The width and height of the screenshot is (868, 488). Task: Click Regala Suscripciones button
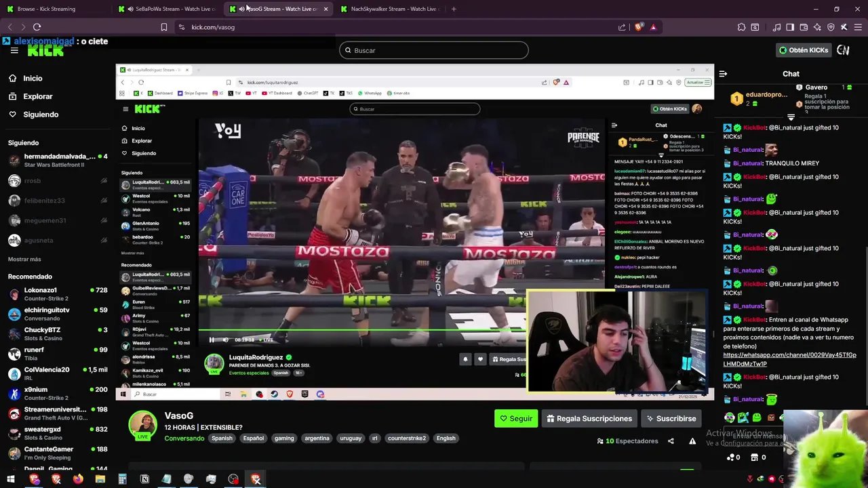click(589, 418)
